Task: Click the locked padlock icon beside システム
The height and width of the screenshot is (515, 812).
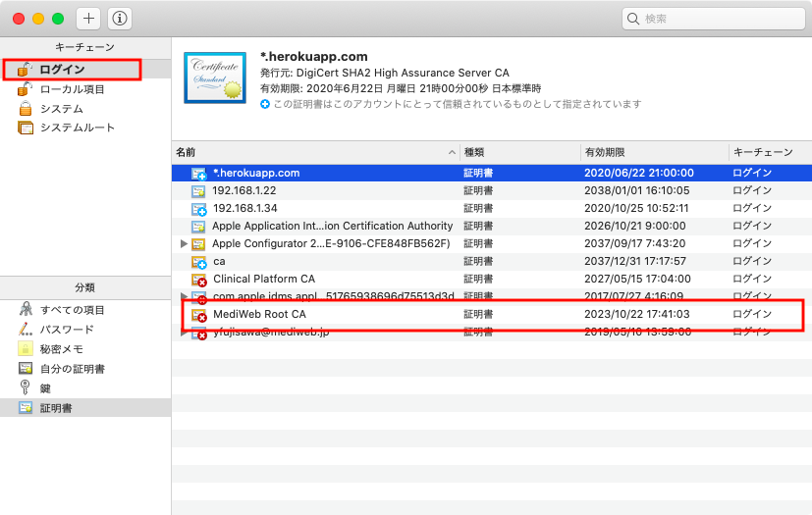Action: point(25,108)
